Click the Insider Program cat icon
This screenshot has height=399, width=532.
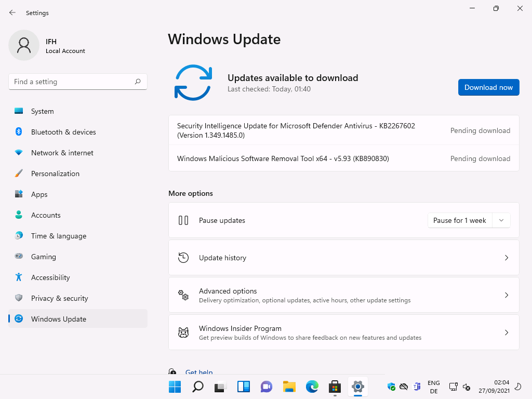[183, 332]
